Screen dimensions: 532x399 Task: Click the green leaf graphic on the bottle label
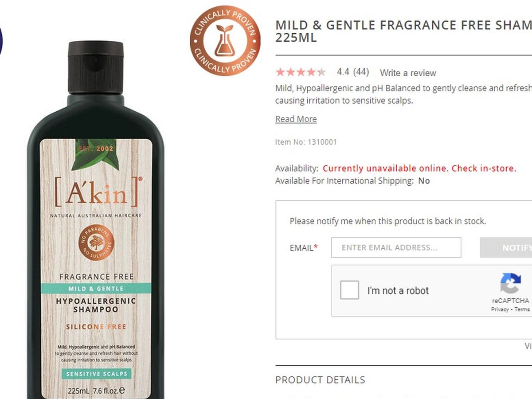[94, 155]
